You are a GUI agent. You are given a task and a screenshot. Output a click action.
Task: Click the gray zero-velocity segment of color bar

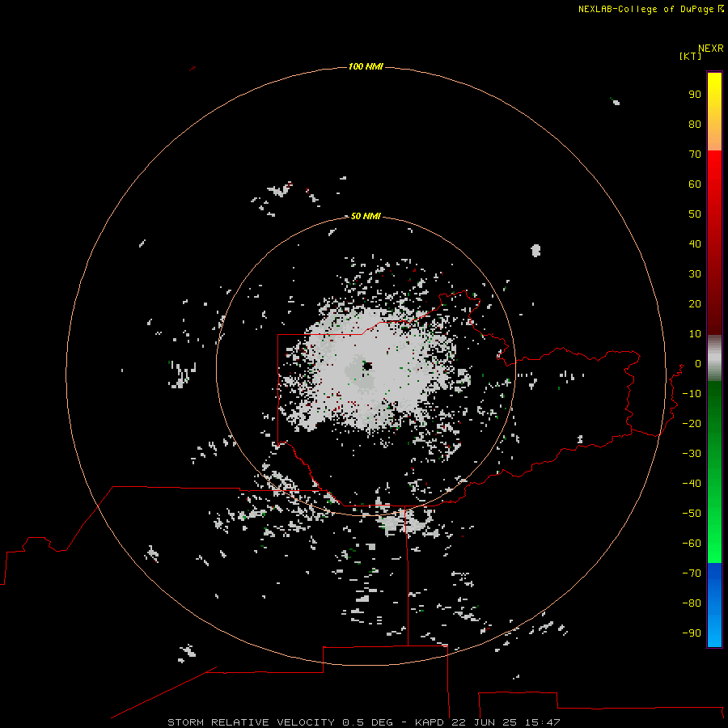pyautogui.click(x=714, y=358)
